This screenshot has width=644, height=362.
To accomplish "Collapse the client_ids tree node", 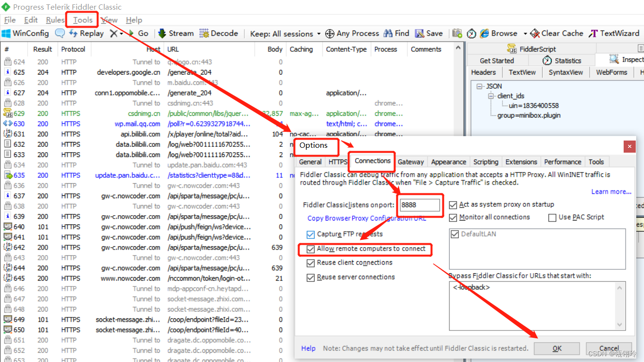I will [491, 96].
